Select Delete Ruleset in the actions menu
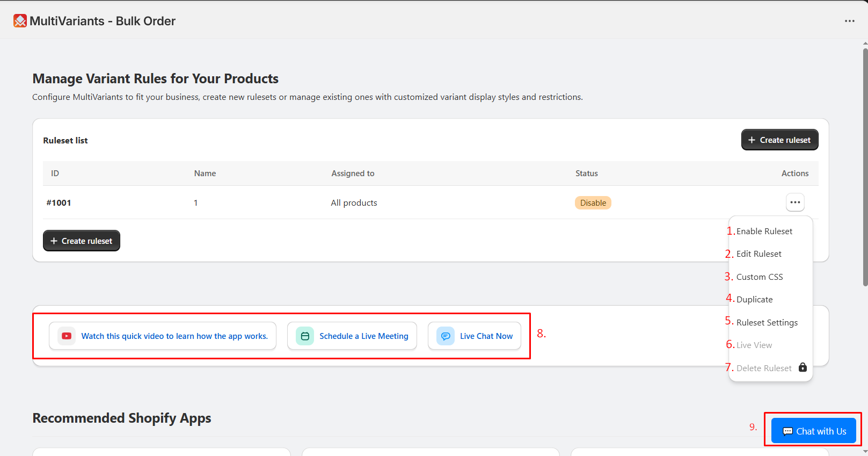This screenshot has height=456, width=868. [764, 368]
